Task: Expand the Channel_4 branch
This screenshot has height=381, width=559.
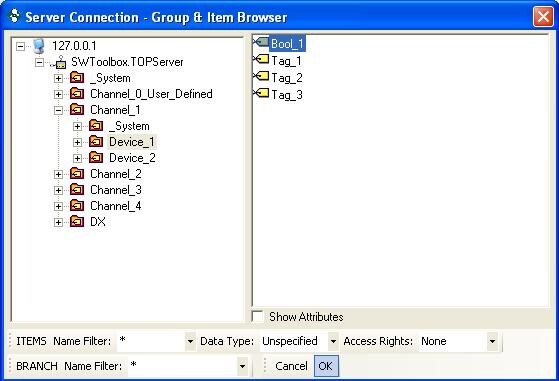Action: [x=58, y=206]
